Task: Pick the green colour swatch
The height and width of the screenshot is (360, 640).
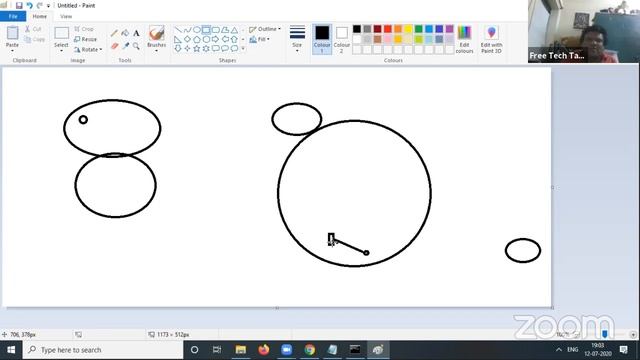Action: [419, 29]
